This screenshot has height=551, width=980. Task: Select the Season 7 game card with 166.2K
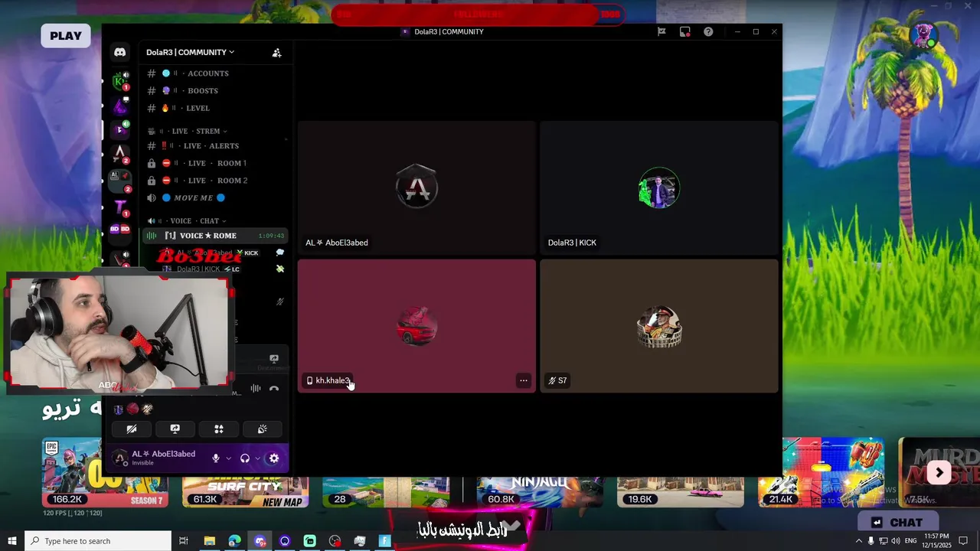point(105,472)
